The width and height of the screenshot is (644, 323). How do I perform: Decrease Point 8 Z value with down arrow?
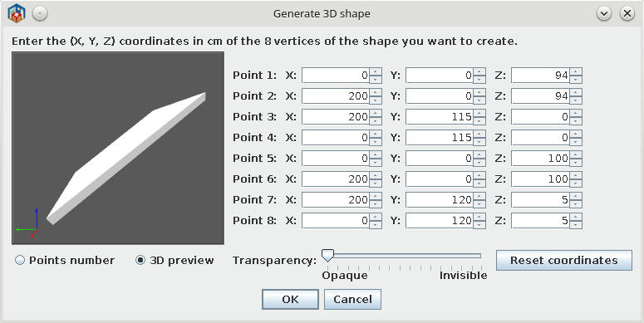coord(576,225)
